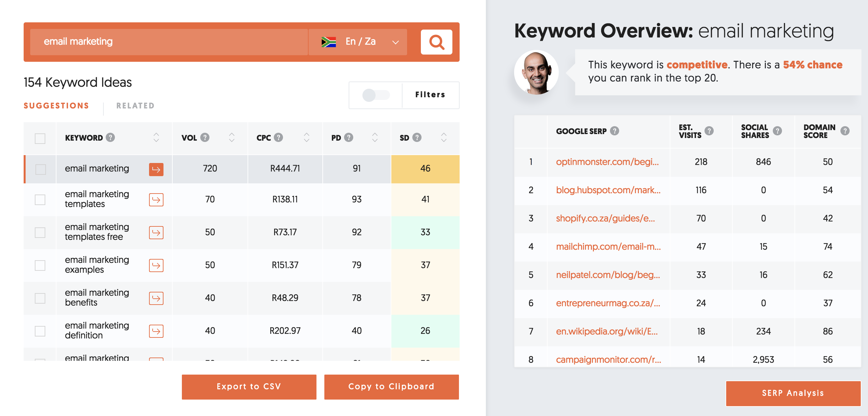
Task: Open arrow icon for email marketing row
Action: 156,169
